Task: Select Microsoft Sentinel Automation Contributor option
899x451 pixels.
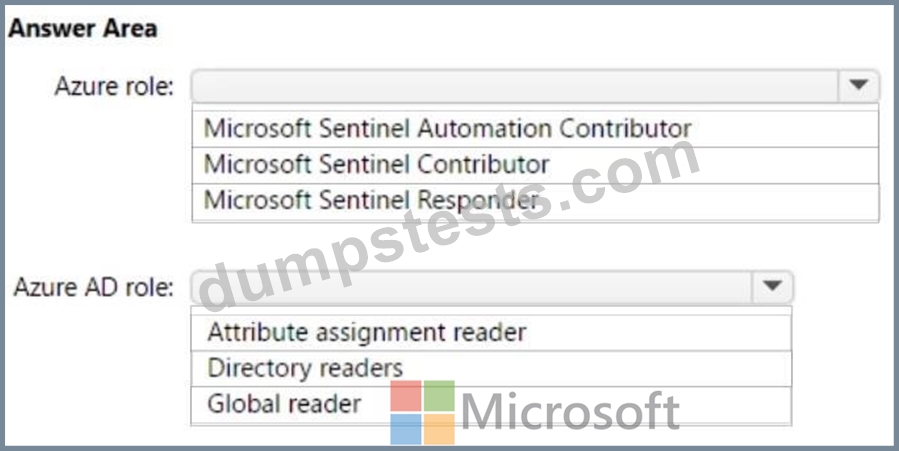Action: (535, 129)
